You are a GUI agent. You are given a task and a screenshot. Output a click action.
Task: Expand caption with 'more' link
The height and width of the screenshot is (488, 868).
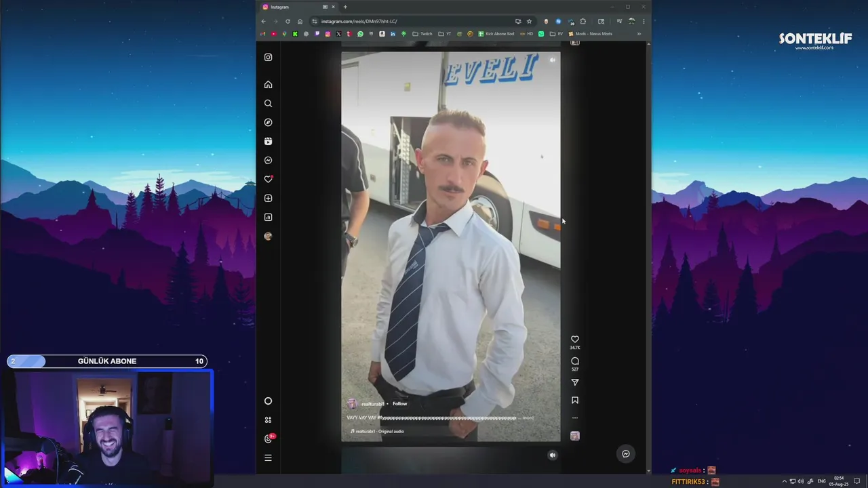click(528, 418)
